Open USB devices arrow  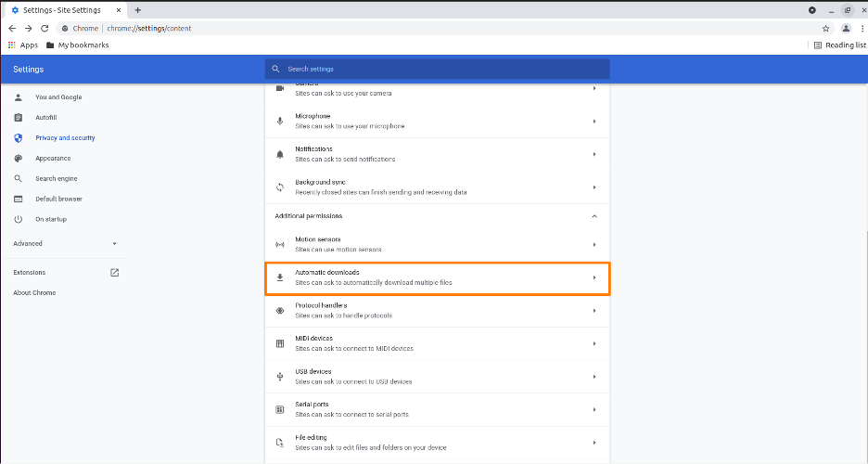coord(594,377)
